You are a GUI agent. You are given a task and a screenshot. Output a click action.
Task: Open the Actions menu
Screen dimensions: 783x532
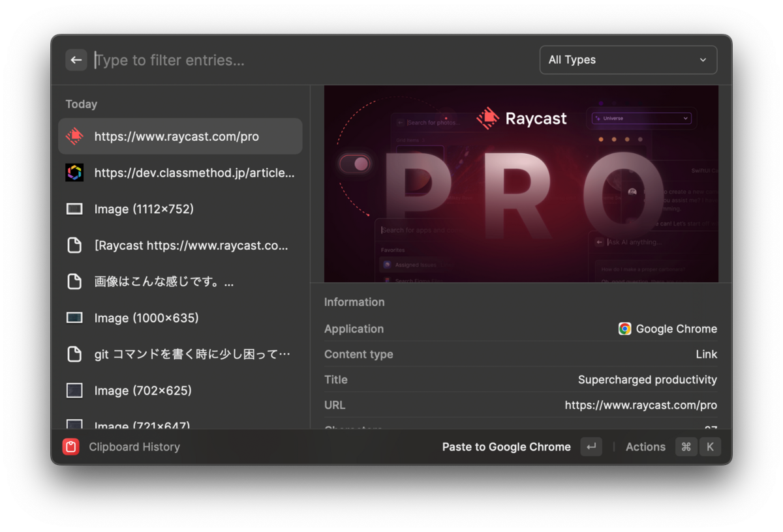pos(645,447)
